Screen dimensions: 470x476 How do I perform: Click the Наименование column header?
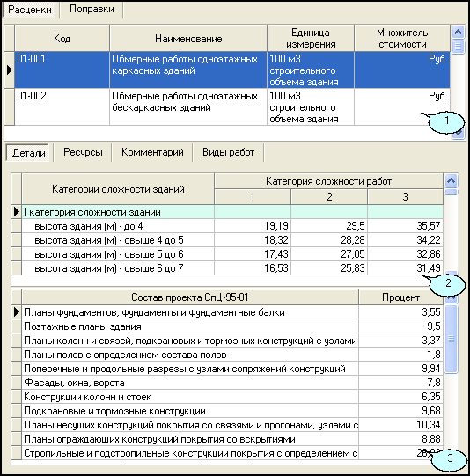tap(188, 38)
